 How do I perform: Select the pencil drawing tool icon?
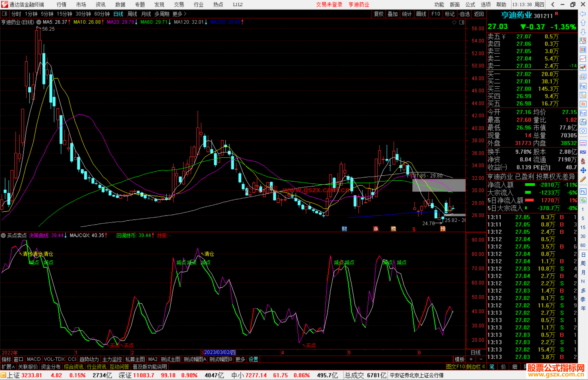[583, 180]
